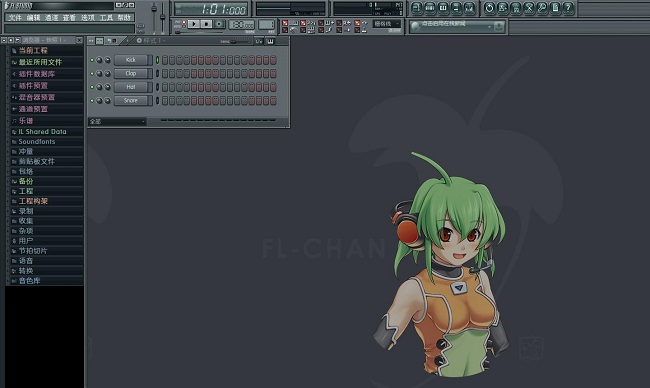The image size is (650, 388).
Task: Expand the 混音器预置 folder in browser
Action: point(36,97)
